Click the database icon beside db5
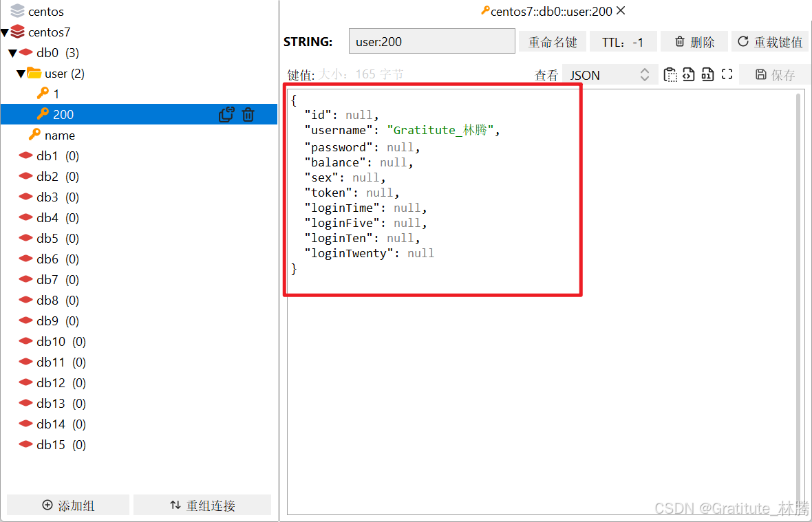Image resolution: width=812 pixels, height=522 pixels. (x=24, y=238)
